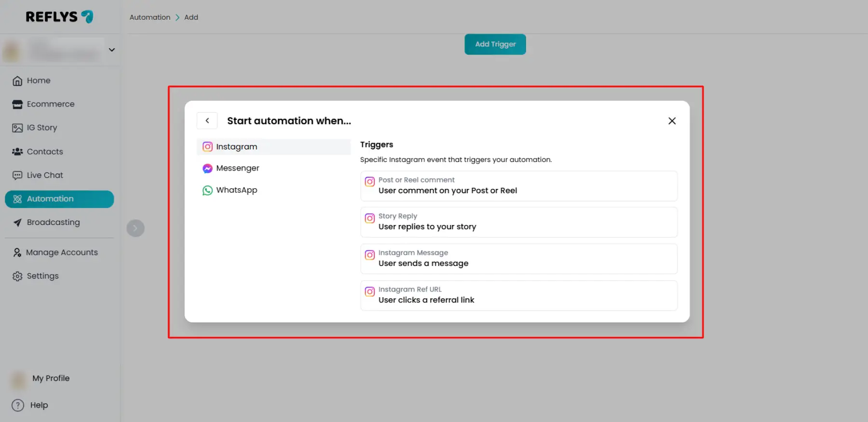Viewport: 868px width, 422px height.
Task: Click the Help question mark icon
Action: [x=18, y=405]
